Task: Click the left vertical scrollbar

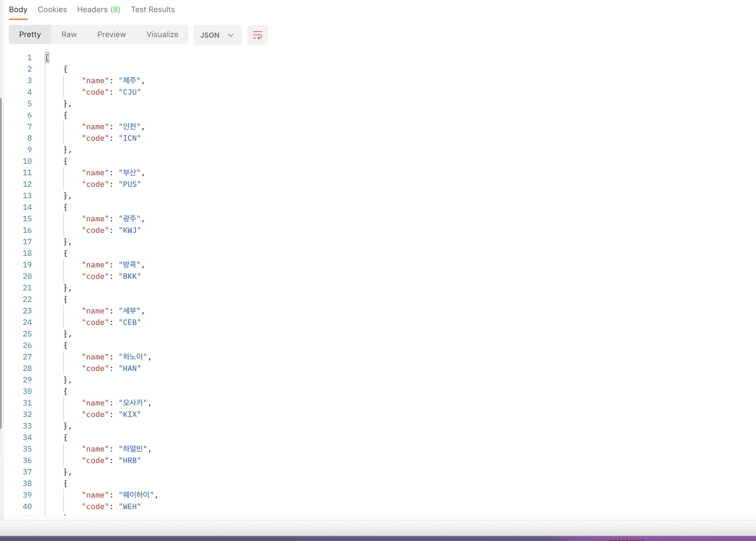Action: (1, 263)
